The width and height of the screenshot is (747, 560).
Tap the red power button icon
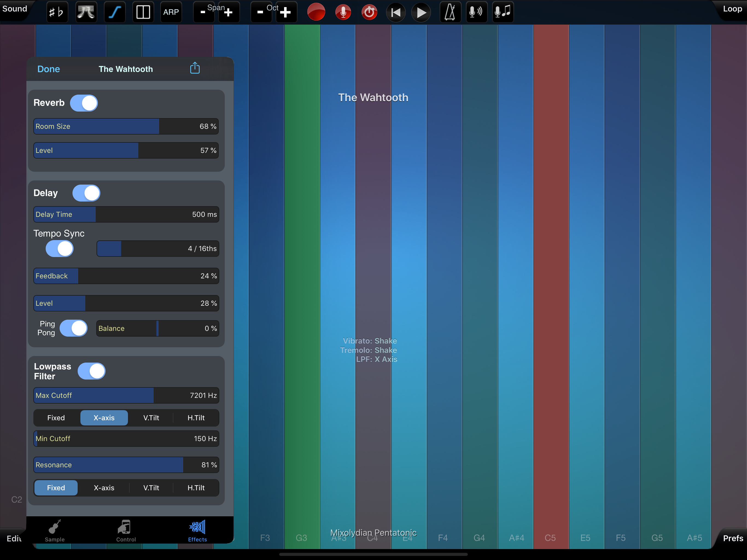[369, 12]
